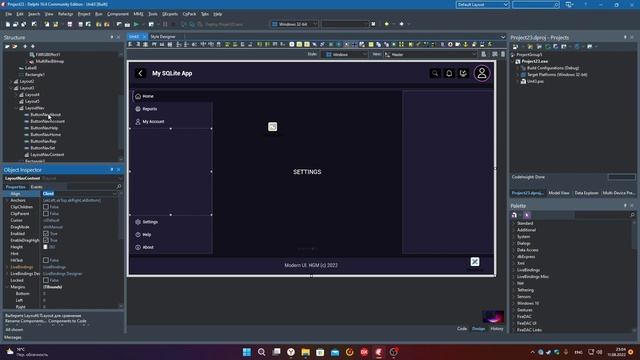Open the File menu
The image size is (640, 360).
coord(9,14)
